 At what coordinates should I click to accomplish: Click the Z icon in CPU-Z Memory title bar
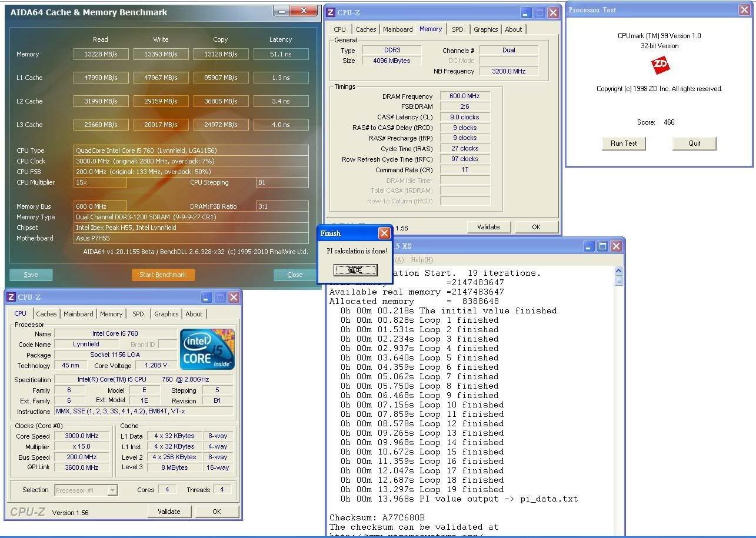[331, 12]
